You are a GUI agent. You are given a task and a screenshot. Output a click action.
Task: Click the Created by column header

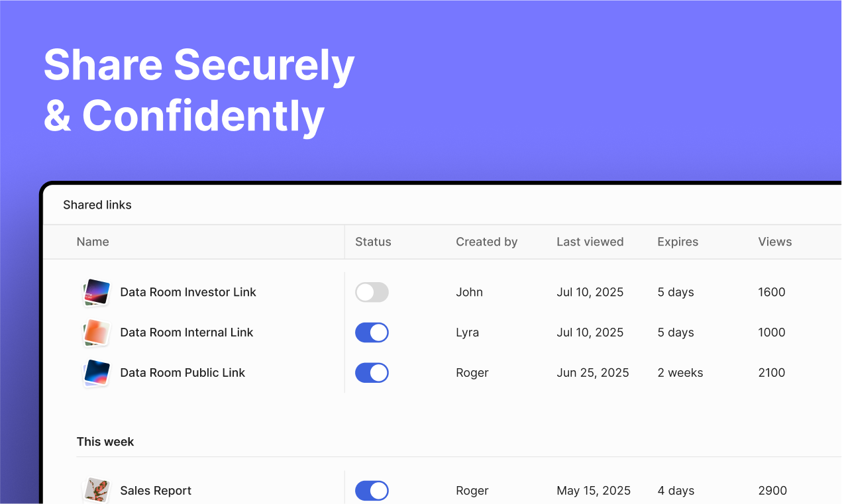(x=486, y=242)
